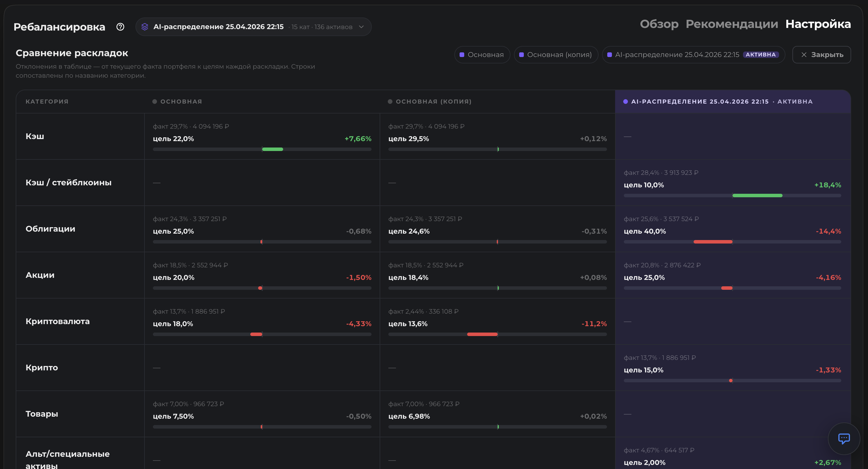868x469 pixels.
Task: Click the gray dot beside ОСНОВНАЯ header
Action: [x=155, y=102]
